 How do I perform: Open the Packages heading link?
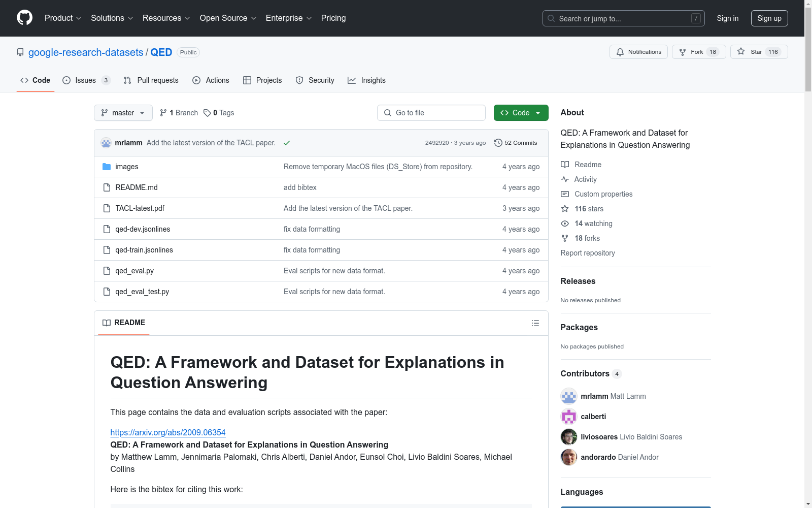[x=579, y=327]
